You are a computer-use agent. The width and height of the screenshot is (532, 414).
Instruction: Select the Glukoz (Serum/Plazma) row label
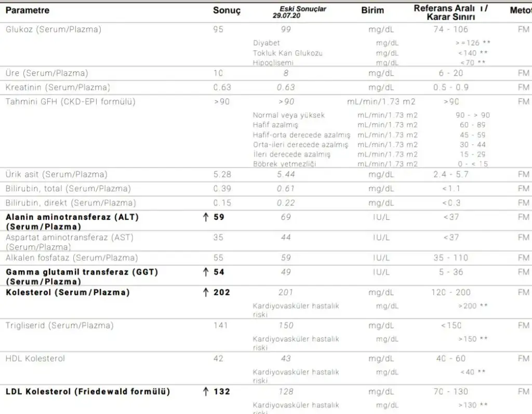point(54,30)
